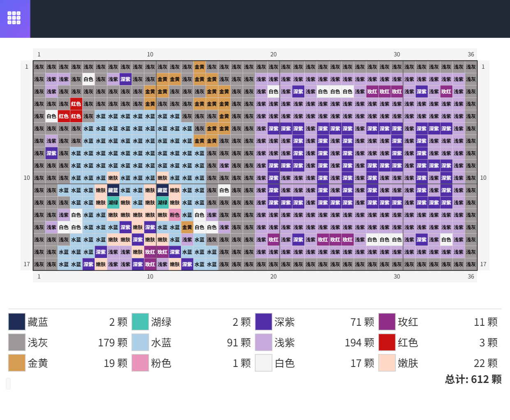Click the 金黄 gold legend swatch
The image size is (510, 420).
click(17, 363)
